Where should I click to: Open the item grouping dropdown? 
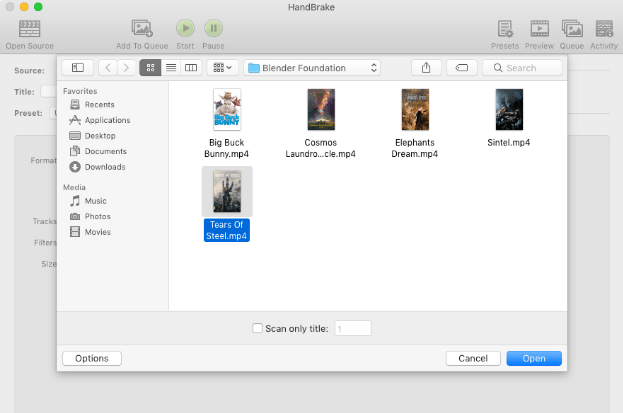[221, 68]
